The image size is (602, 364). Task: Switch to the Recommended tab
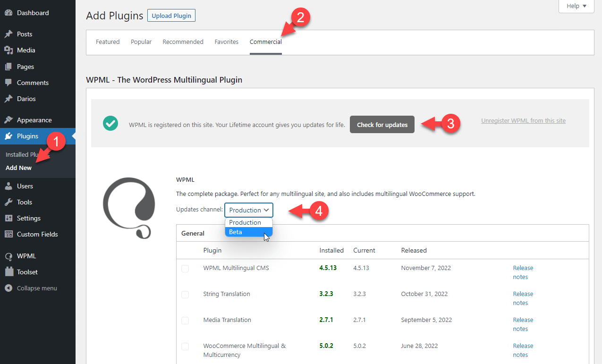pyautogui.click(x=183, y=42)
